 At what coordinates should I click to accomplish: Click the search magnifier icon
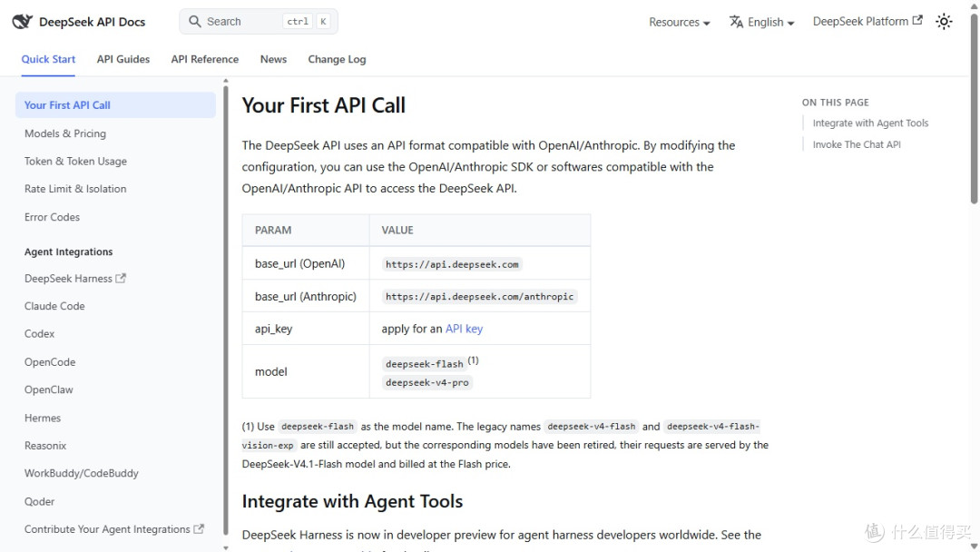[x=195, y=21]
